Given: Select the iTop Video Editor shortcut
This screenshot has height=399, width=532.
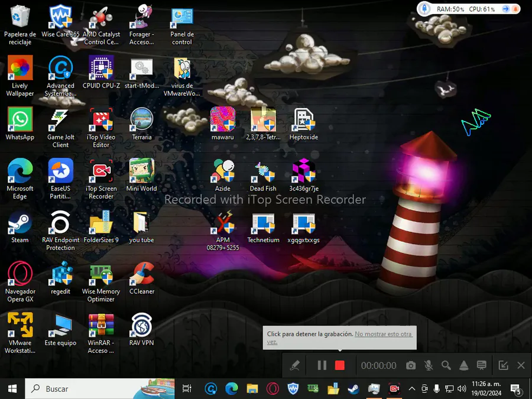Looking at the screenshot, I should 101,128.
